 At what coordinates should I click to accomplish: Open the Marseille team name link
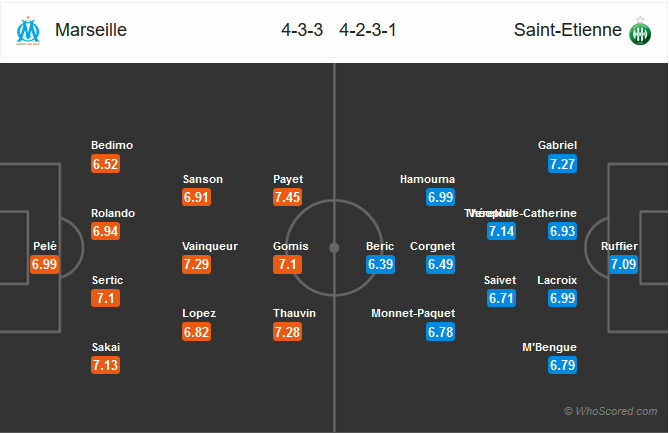tap(91, 30)
